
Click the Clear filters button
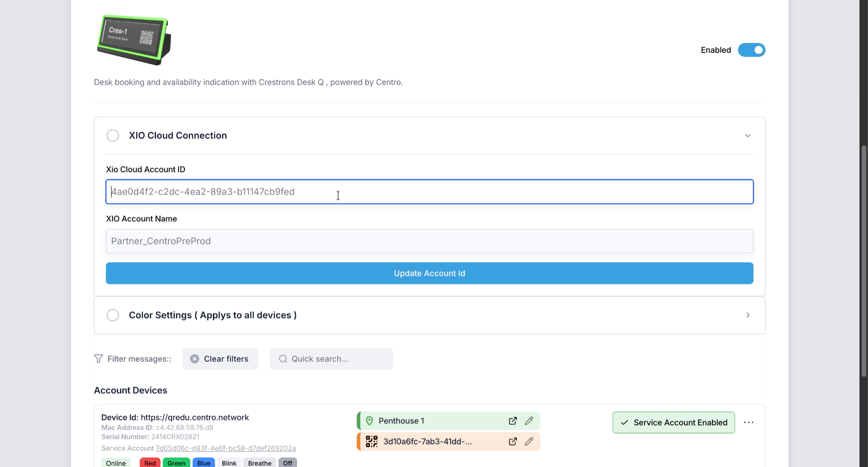pos(220,359)
